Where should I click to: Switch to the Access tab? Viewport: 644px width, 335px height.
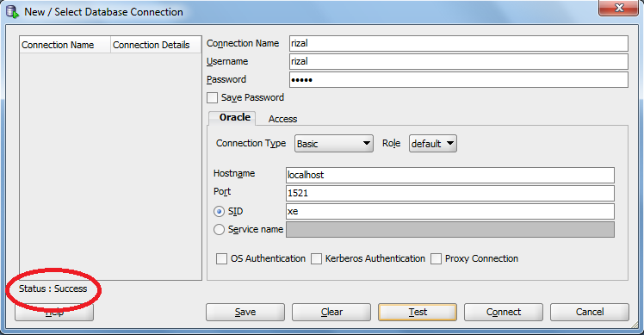tap(282, 119)
